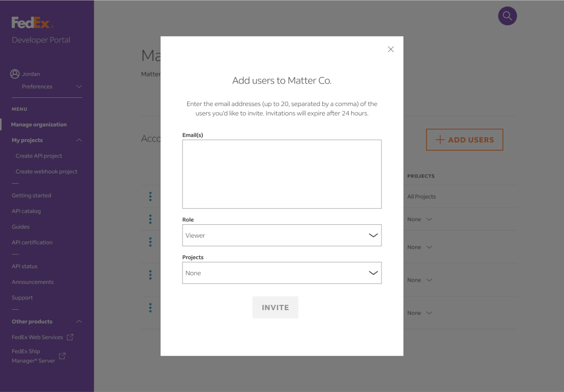564x392 pixels.
Task: Click the FedEx logo
Action: 32,23
